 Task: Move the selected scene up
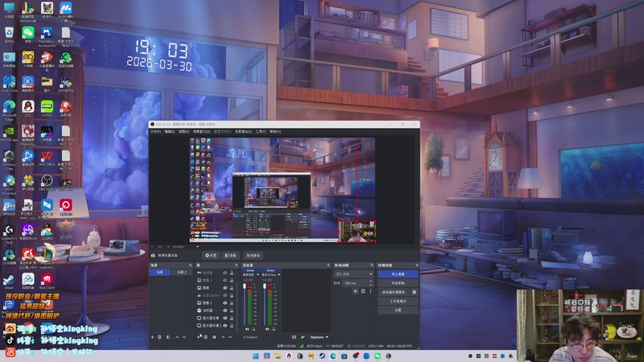[x=177, y=337]
